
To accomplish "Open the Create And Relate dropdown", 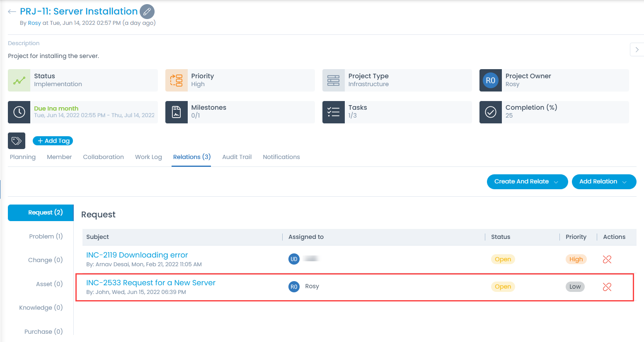I will point(527,181).
